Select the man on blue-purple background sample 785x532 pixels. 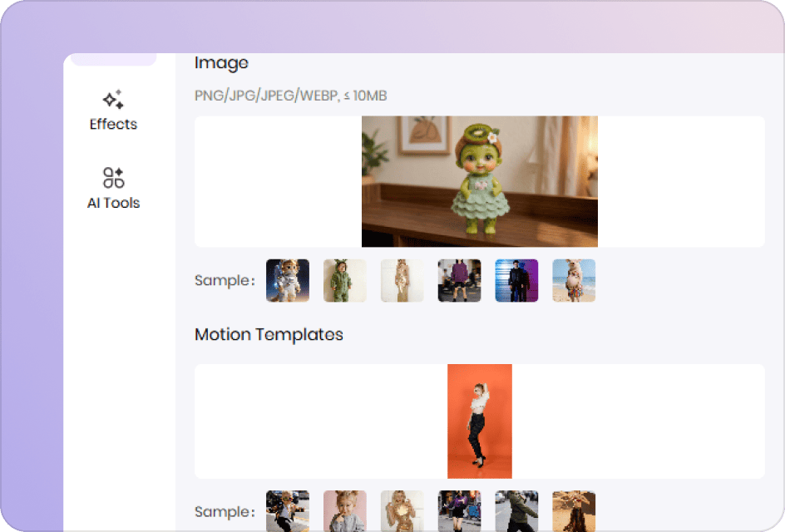pos(516,280)
